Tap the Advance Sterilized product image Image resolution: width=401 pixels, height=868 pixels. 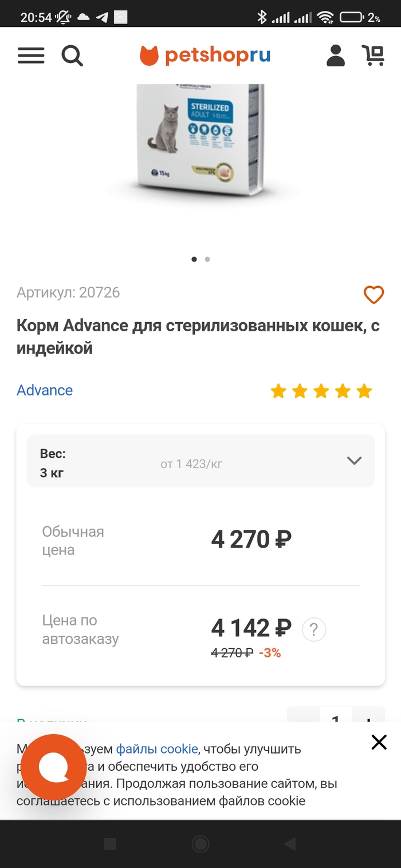point(200,140)
